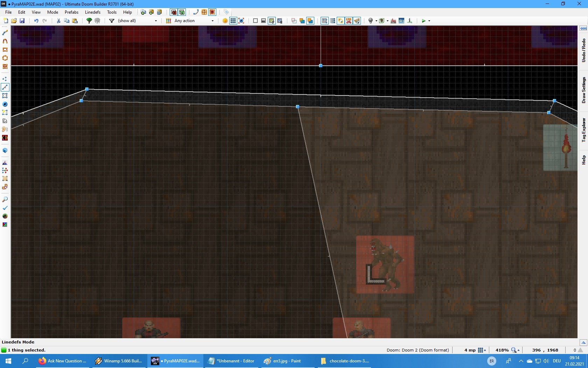The image size is (588, 368).
Task: Select the imp thing on the map
Action: coord(385,265)
